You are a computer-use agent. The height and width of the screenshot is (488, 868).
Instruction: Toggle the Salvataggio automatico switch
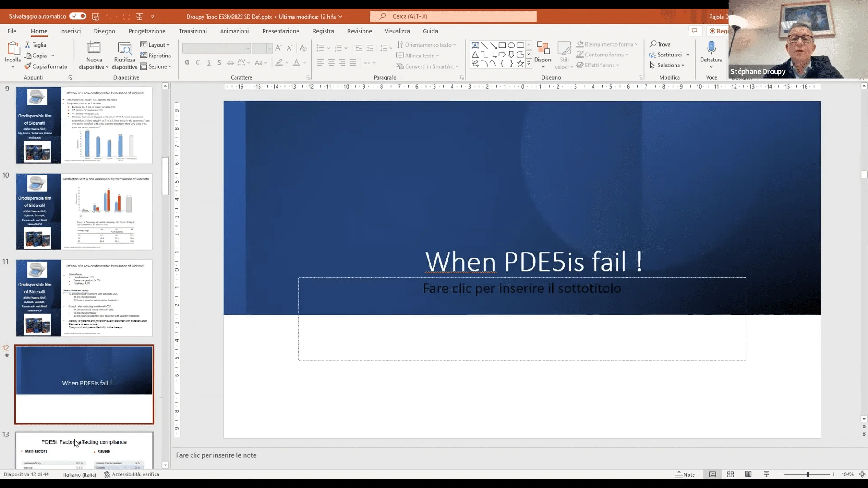click(x=78, y=16)
